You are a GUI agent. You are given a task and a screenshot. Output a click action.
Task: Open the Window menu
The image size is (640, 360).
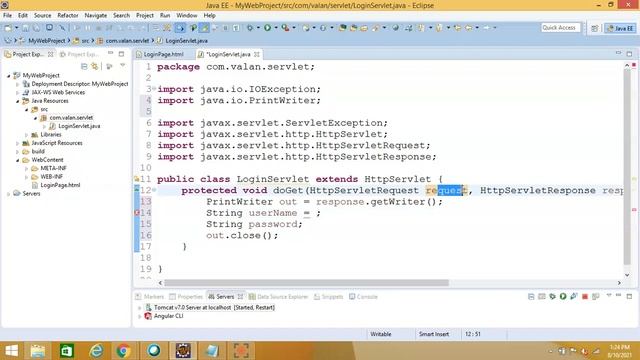pos(187,16)
